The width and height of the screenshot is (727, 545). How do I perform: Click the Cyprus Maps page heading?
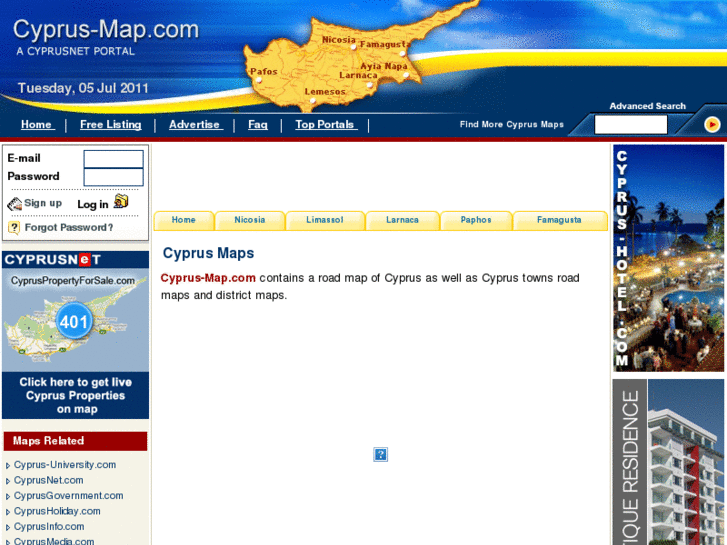[x=208, y=253]
